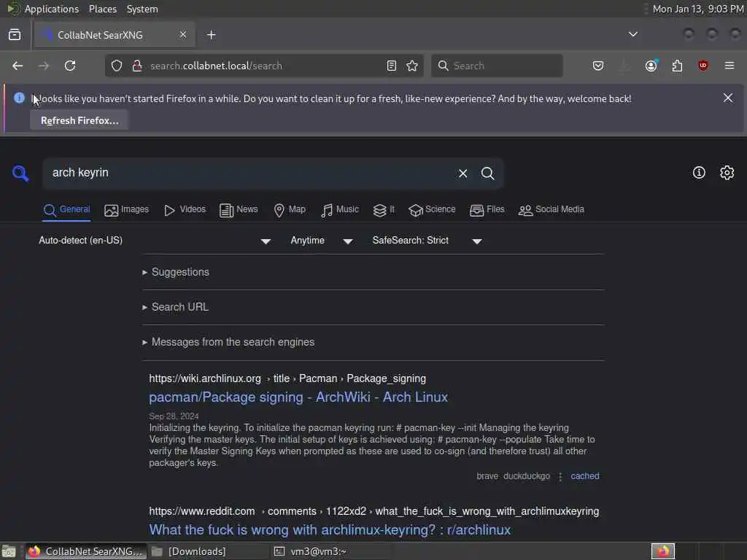
Task: Click the duckduckgo engine label
Action: (x=527, y=476)
